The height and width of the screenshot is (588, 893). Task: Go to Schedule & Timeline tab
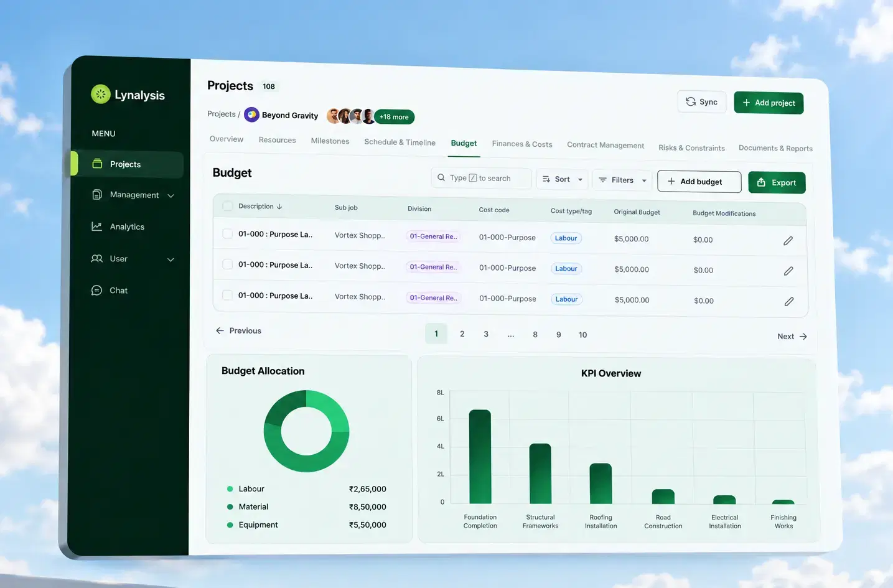[400, 142]
